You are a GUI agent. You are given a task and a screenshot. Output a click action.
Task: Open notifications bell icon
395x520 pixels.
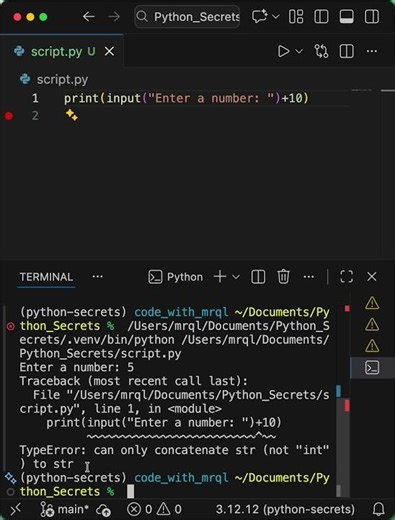point(379,509)
